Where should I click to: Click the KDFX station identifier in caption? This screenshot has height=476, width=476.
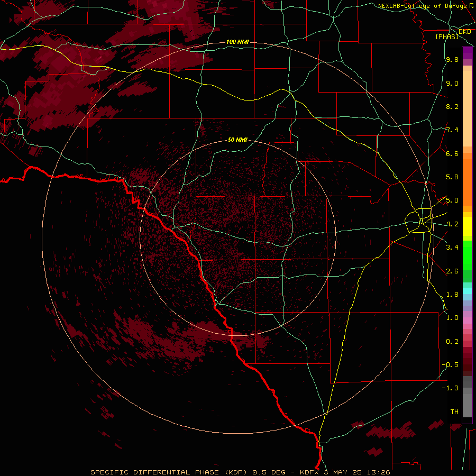click(x=310, y=472)
